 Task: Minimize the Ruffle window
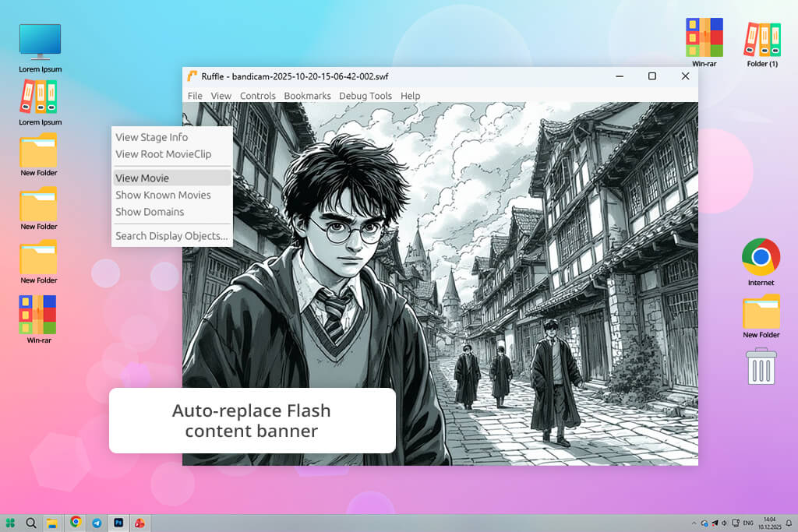(x=620, y=76)
